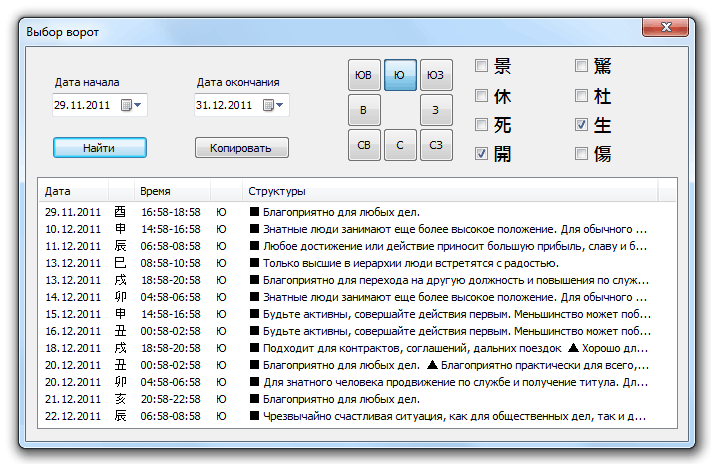Viewport: 713px width, 466px height.
Task: Select the З direction button
Action: click(x=436, y=110)
